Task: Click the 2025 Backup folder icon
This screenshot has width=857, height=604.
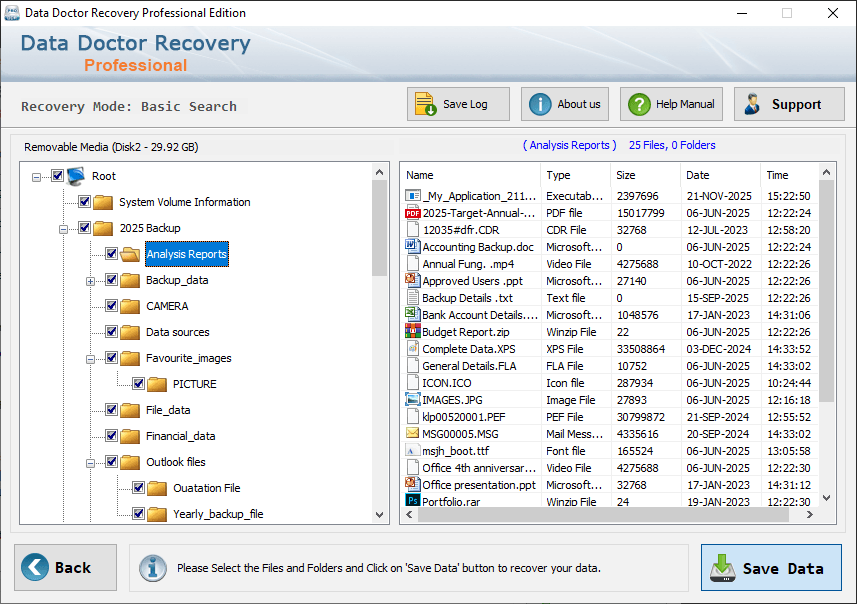Action: pos(103,228)
